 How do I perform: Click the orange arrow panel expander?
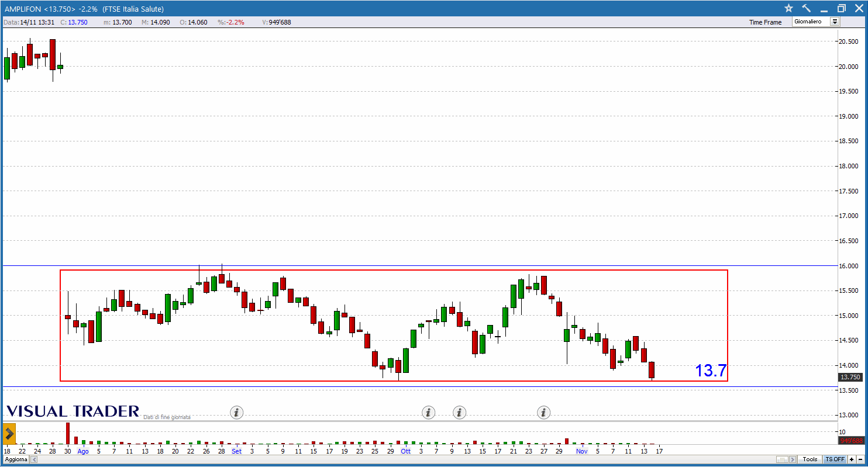click(x=9, y=434)
